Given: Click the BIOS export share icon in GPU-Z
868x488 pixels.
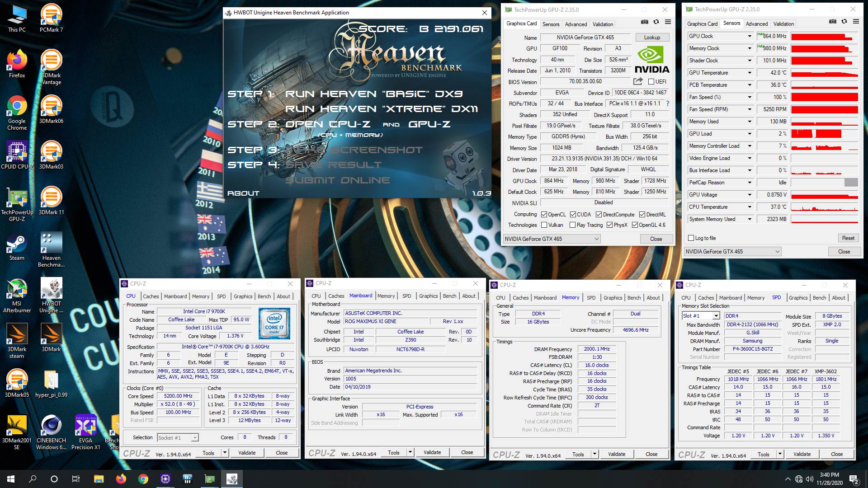Looking at the screenshot, I should click(x=638, y=81).
